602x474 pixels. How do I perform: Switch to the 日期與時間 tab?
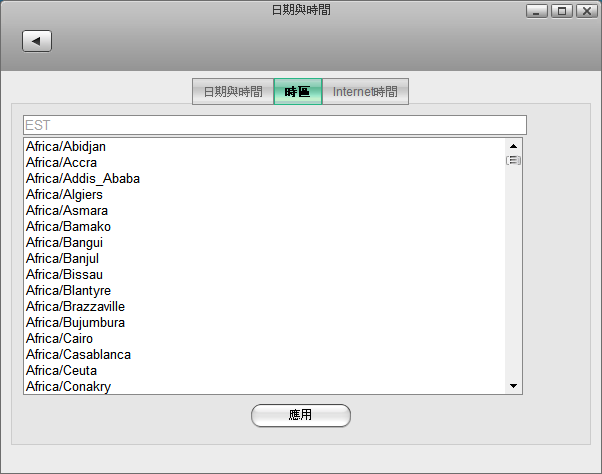pyautogui.click(x=233, y=92)
